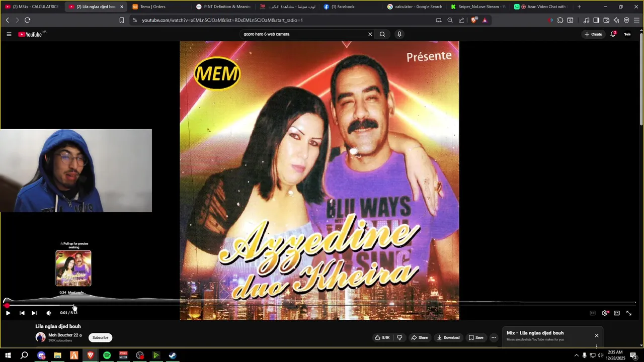Skip to the previous video
The width and height of the screenshot is (644, 362).
[x=22, y=313]
